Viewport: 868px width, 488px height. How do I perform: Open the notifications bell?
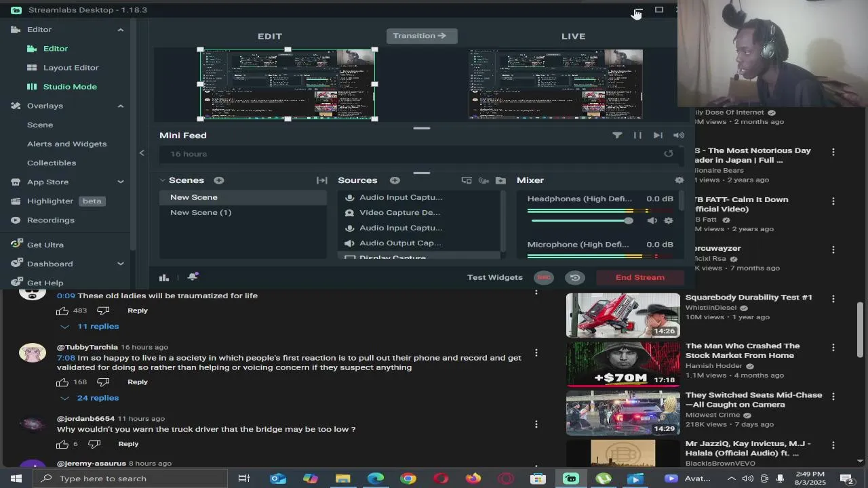[x=193, y=277]
